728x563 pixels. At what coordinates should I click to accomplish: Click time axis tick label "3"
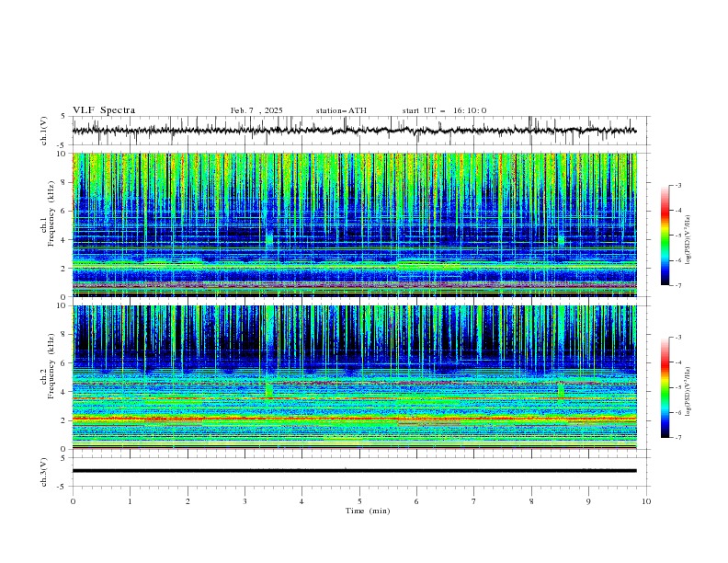point(245,501)
